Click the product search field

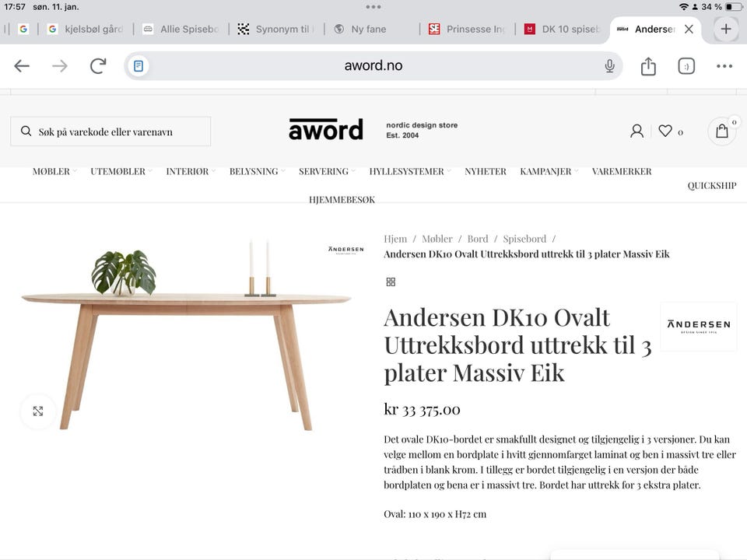[x=110, y=131]
